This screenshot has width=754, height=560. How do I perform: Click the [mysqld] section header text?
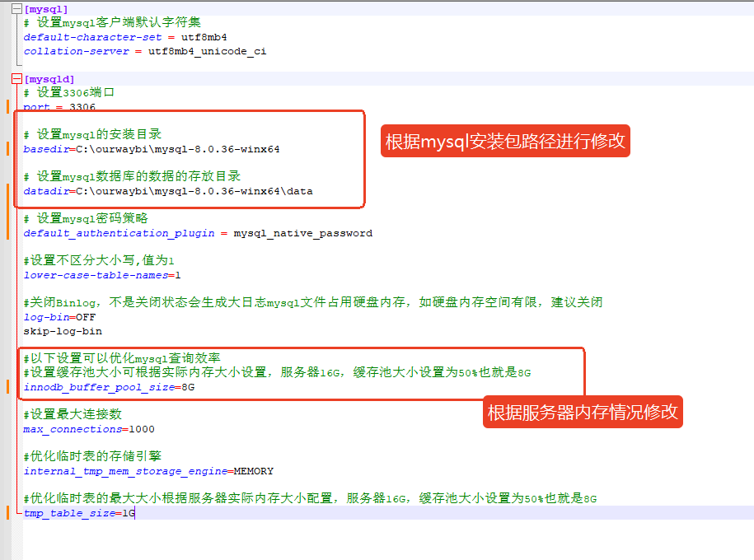pyautogui.click(x=49, y=79)
